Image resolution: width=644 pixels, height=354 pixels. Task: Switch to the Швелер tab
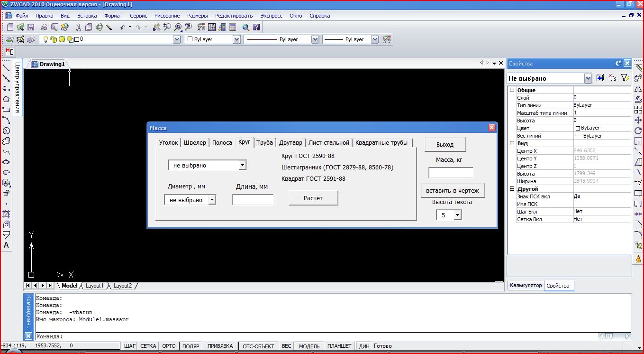(195, 142)
